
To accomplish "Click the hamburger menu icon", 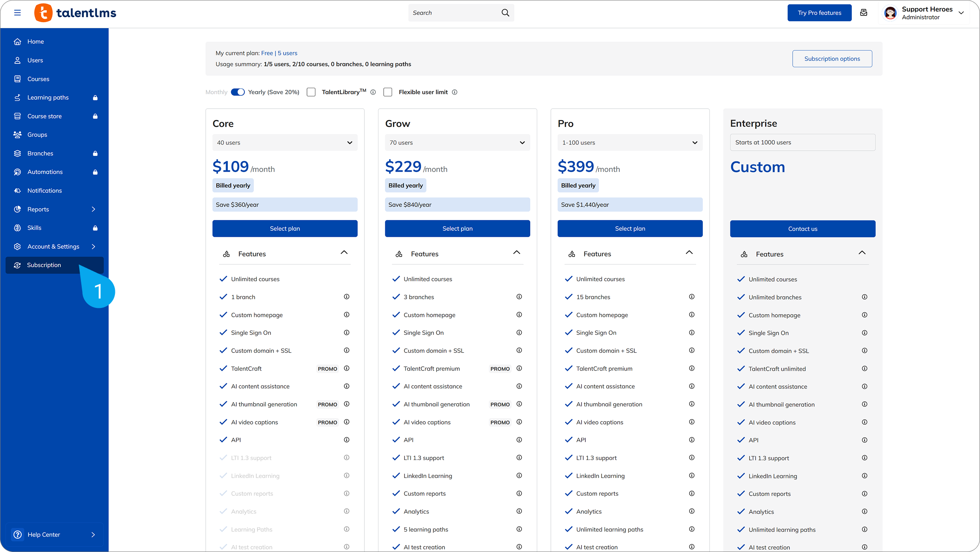I will pos(17,13).
